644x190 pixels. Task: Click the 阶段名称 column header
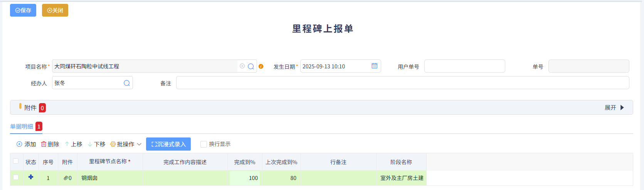pyautogui.click(x=401, y=162)
